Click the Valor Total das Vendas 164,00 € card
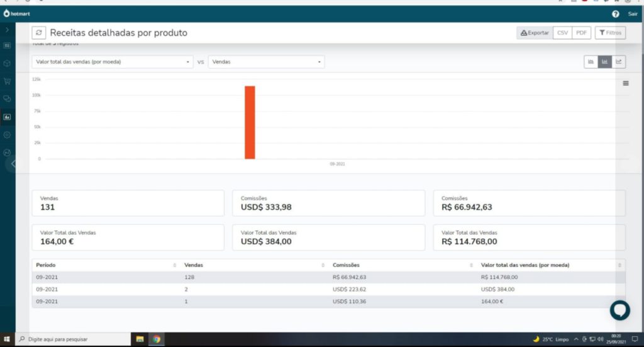The image size is (644, 347). [x=128, y=237]
